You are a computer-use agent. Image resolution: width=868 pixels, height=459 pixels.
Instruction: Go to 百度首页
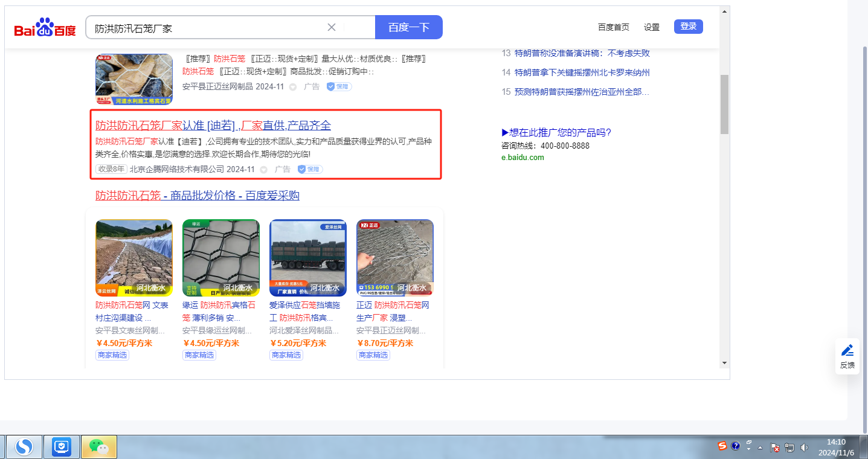pyautogui.click(x=614, y=27)
